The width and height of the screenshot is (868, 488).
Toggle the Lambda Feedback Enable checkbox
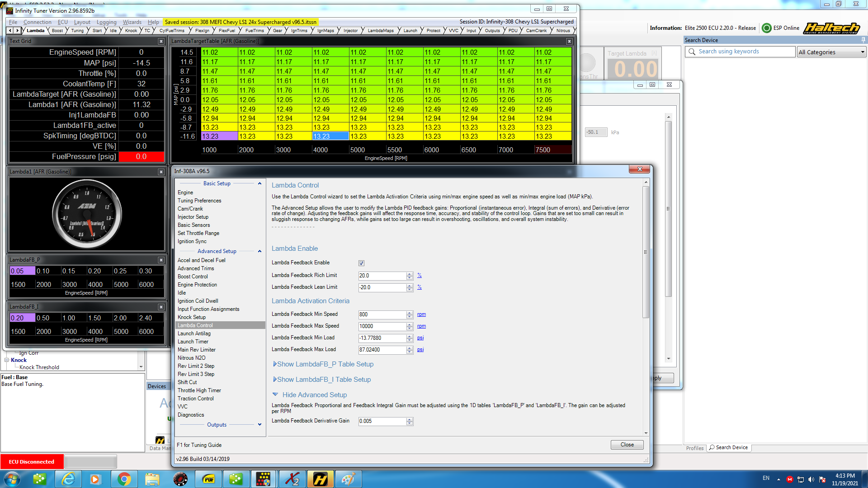[x=361, y=263]
